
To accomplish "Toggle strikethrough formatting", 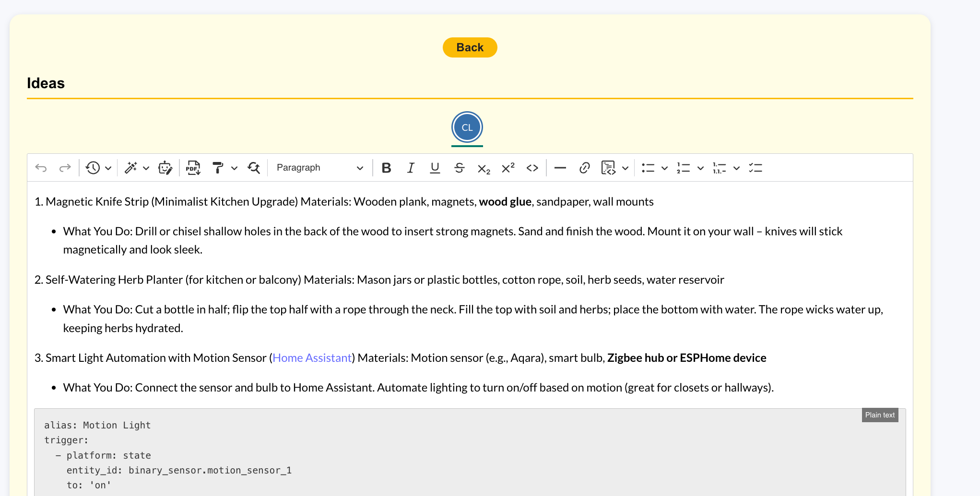I will pos(459,168).
